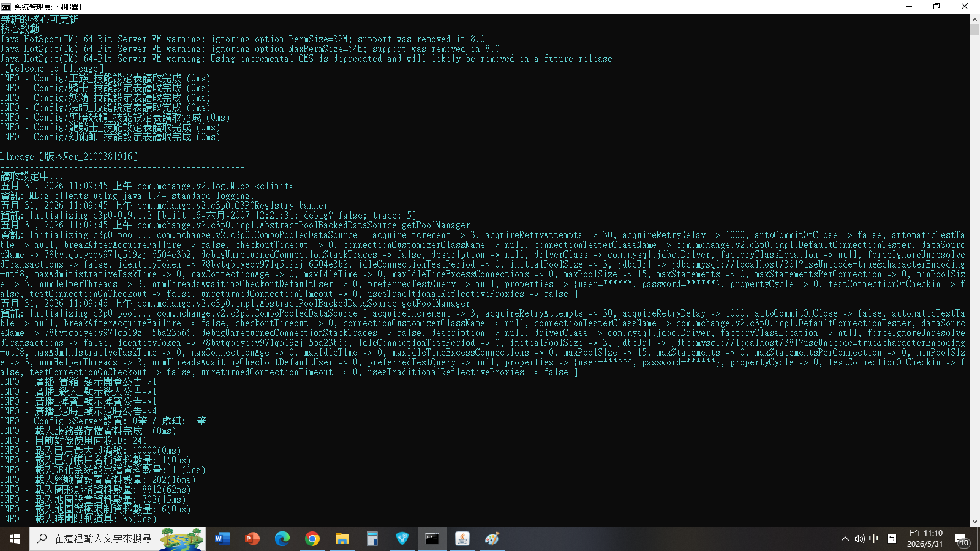
Task: Click the line '廣播_掉寶_顯示掉寶公告->1'
Action: pyautogui.click(x=78, y=402)
